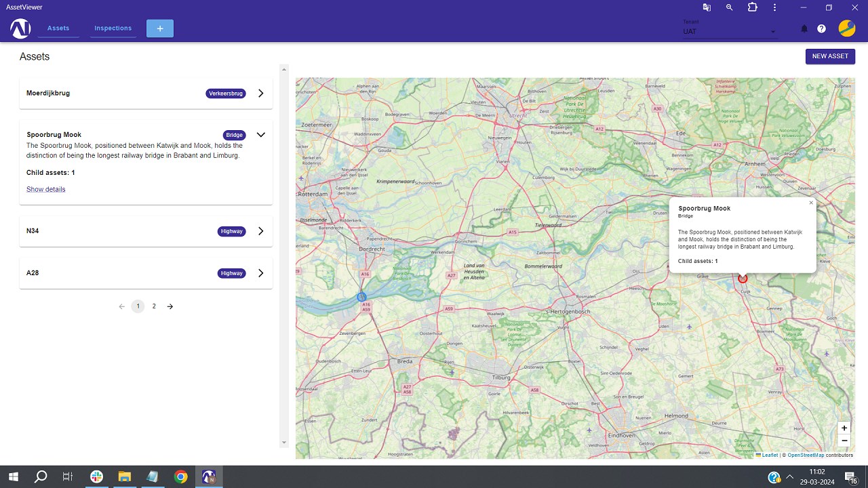The image size is (868, 488).
Task: Zoom out on the map
Action: point(844,441)
